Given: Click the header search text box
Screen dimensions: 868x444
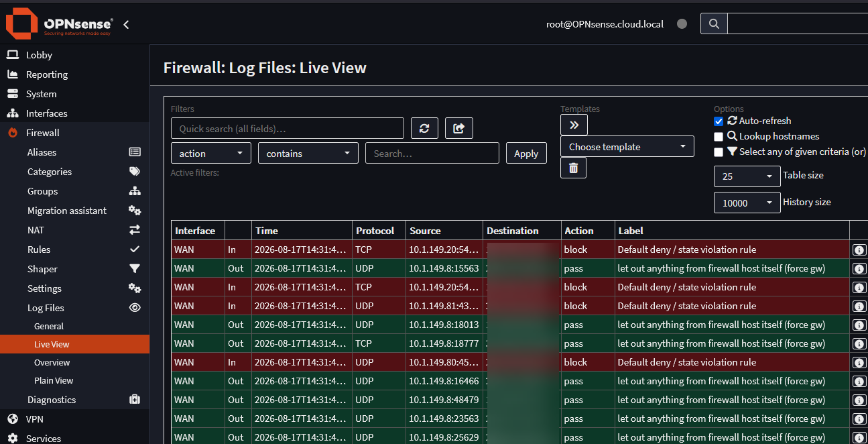Looking at the screenshot, I should tap(798, 23).
